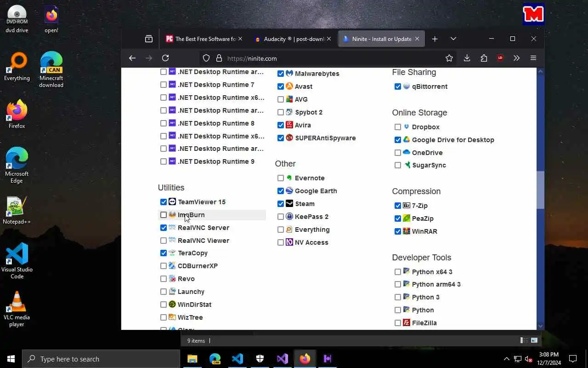Check the KeePass 2 checkbox

point(281,217)
